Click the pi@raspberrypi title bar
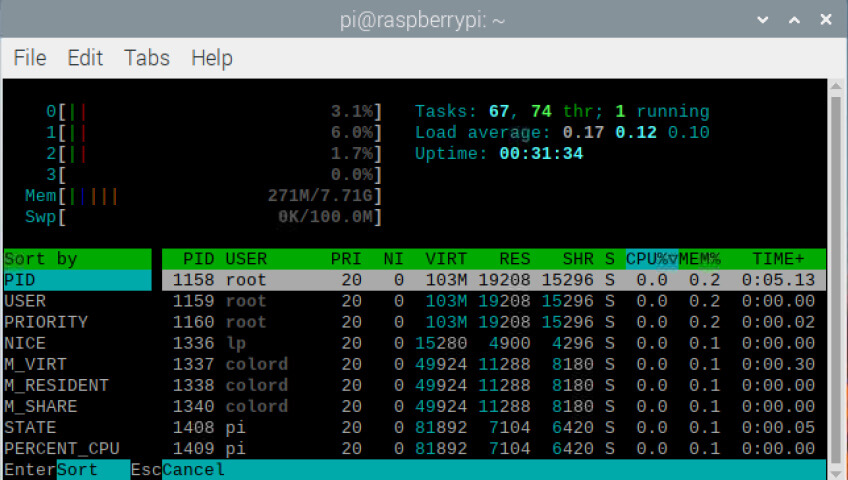This screenshot has height=480, width=848. tap(422, 21)
